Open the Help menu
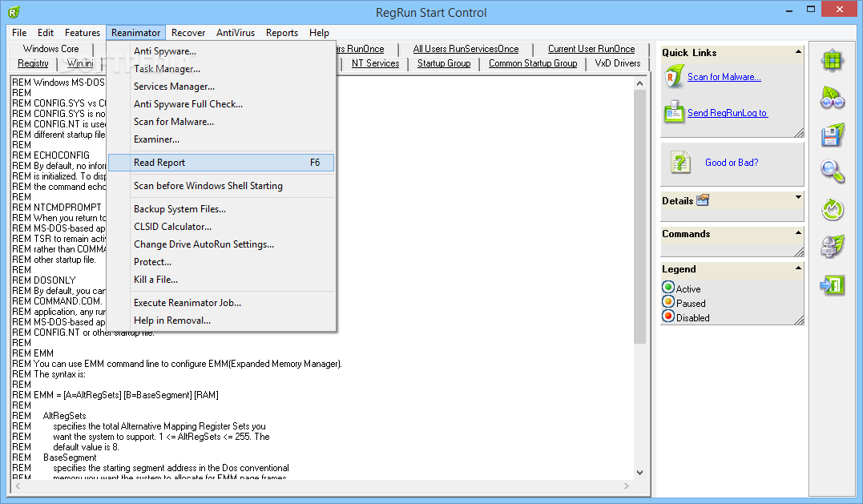Viewport: 863px width, 504px height. click(319, 33)
